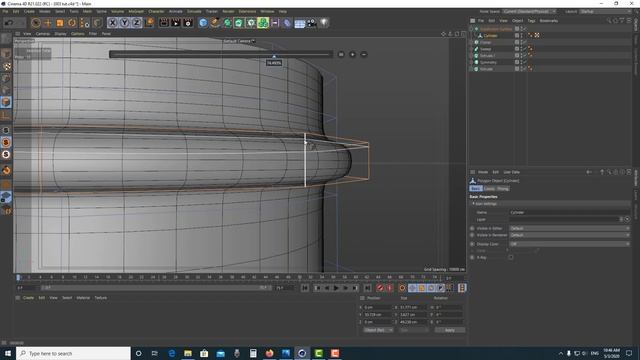
Task: Open the Visible in Editor dropdown
Action: point(569,228)
